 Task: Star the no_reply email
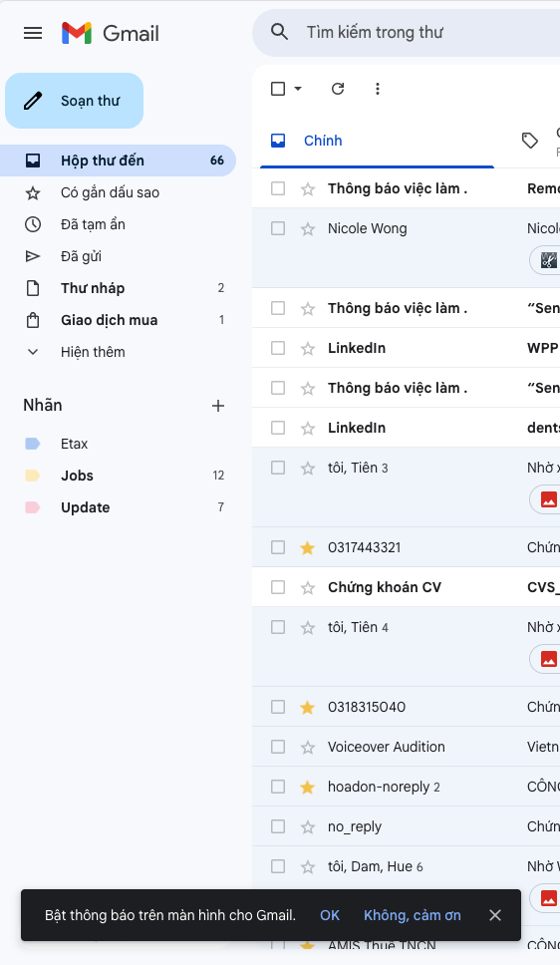coord(308,827)
